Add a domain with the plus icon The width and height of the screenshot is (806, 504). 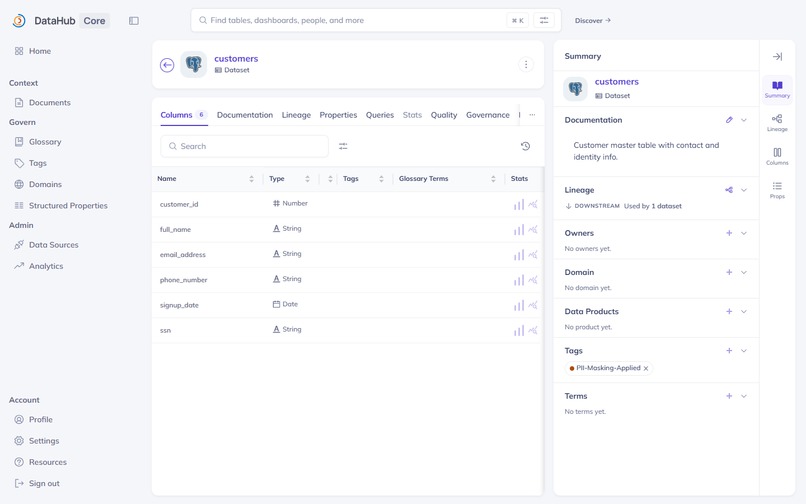729,272
